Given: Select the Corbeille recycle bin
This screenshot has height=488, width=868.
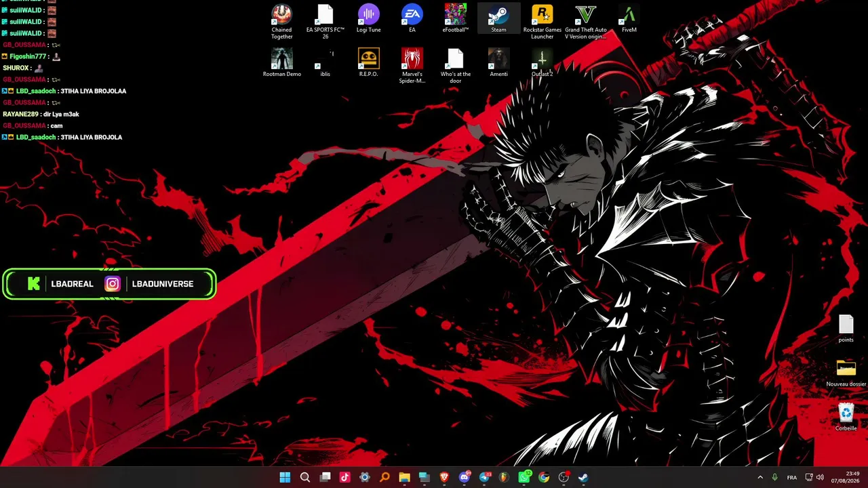Looking at the screenshot, I should click(846, 417).
